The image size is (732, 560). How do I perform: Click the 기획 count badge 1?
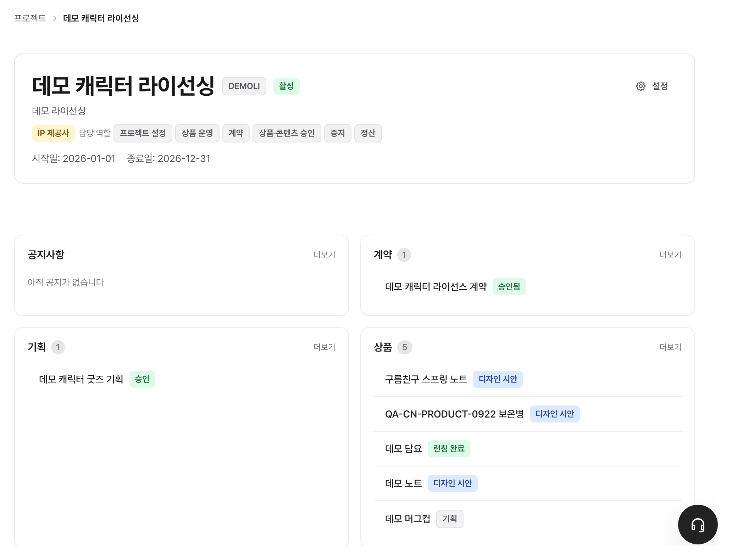pyautogui.click(x=58, y=347)
